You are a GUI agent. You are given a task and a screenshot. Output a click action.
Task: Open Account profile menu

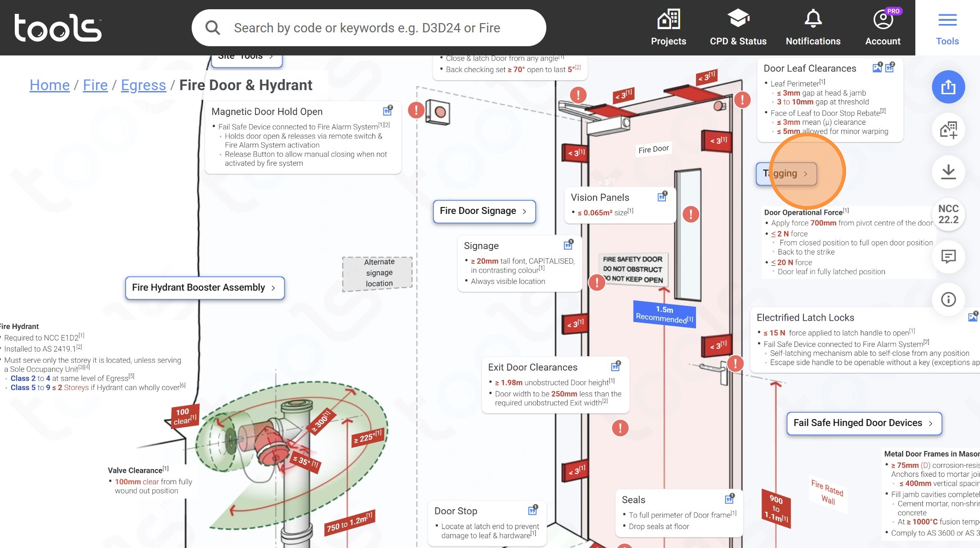pyautogui.click(x=883, y=28)
